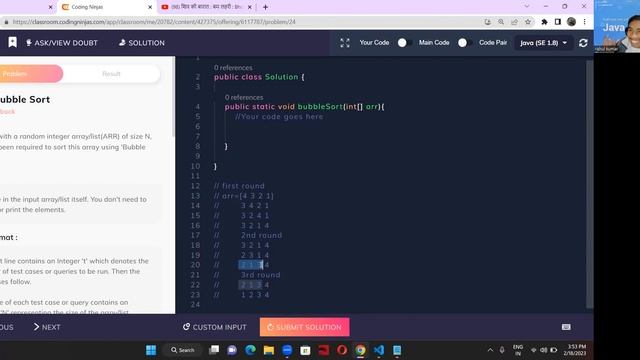The height and width of the screenshot is (360, 640).
Task: Click the bookmark icon in the classroom header
Action: (x=12, y=42)
